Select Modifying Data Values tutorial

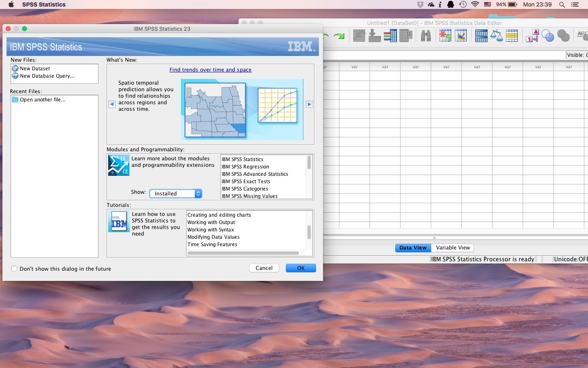(x=214, y=237)
